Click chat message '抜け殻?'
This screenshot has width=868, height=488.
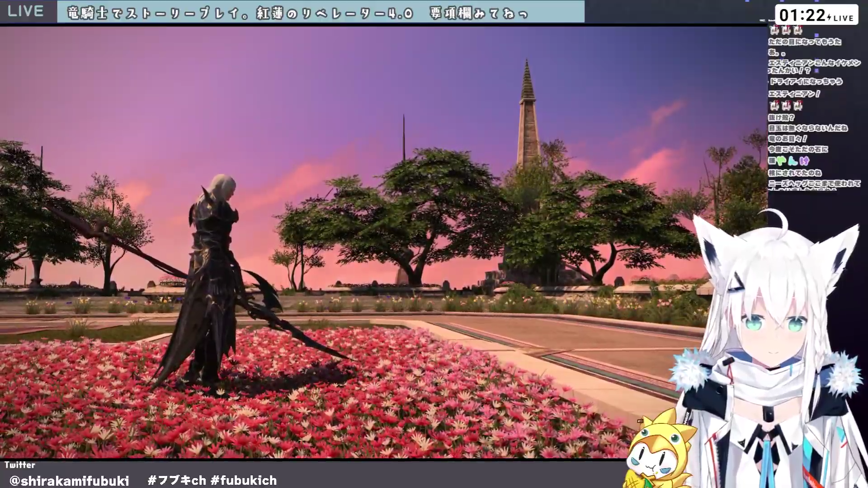point(781,117)
